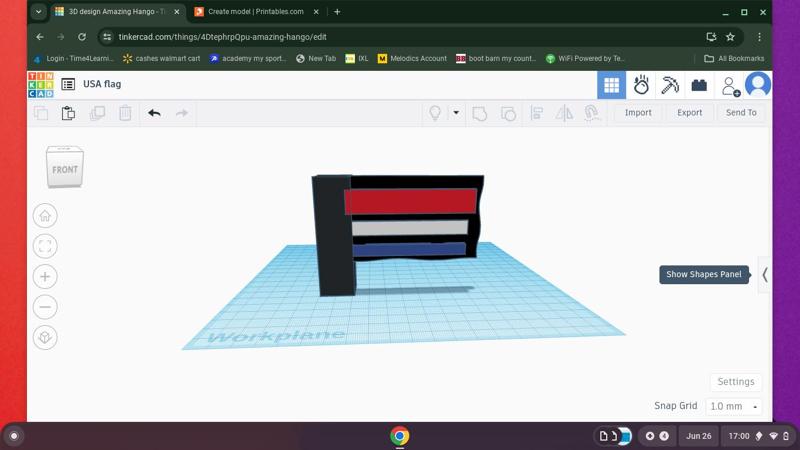800x450 pixels.
Task: Undo the last action
Action: 154,113
